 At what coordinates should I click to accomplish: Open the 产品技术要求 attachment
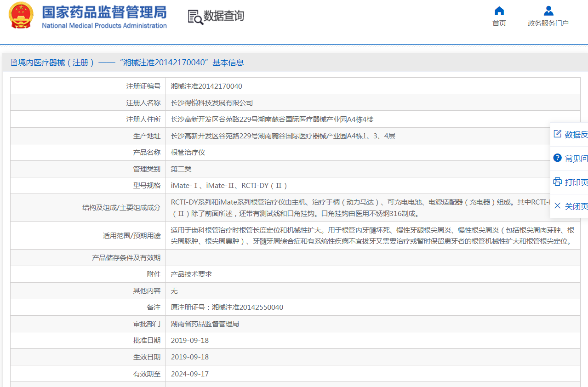click(191, 274)
